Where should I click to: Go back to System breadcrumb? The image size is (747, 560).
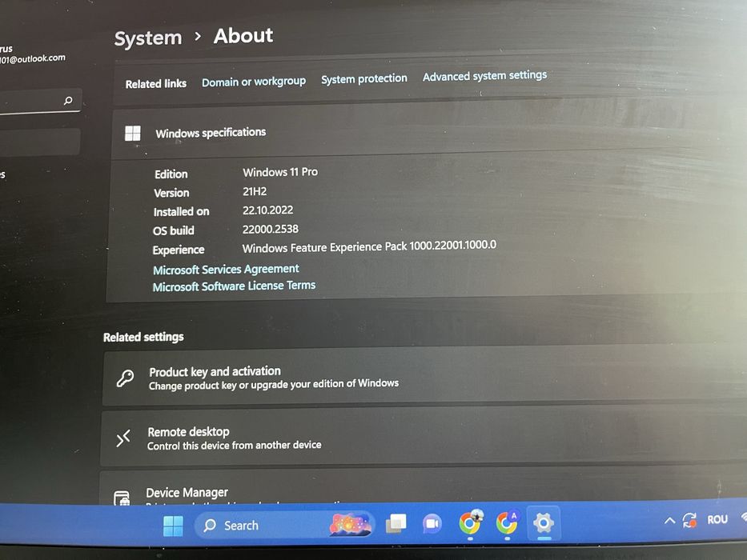[x=148, y=38]
